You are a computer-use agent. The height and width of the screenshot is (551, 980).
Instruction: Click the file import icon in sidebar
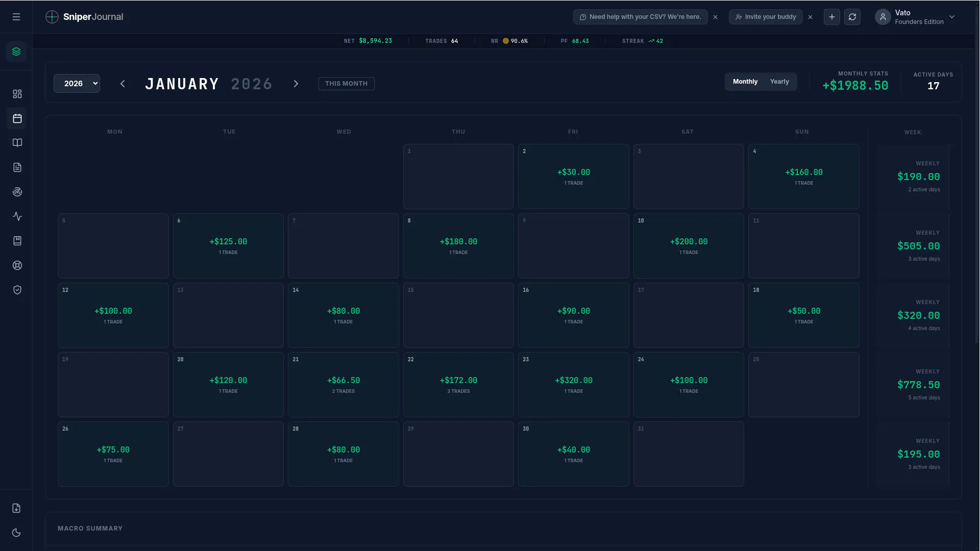click(x=16, y=508)
